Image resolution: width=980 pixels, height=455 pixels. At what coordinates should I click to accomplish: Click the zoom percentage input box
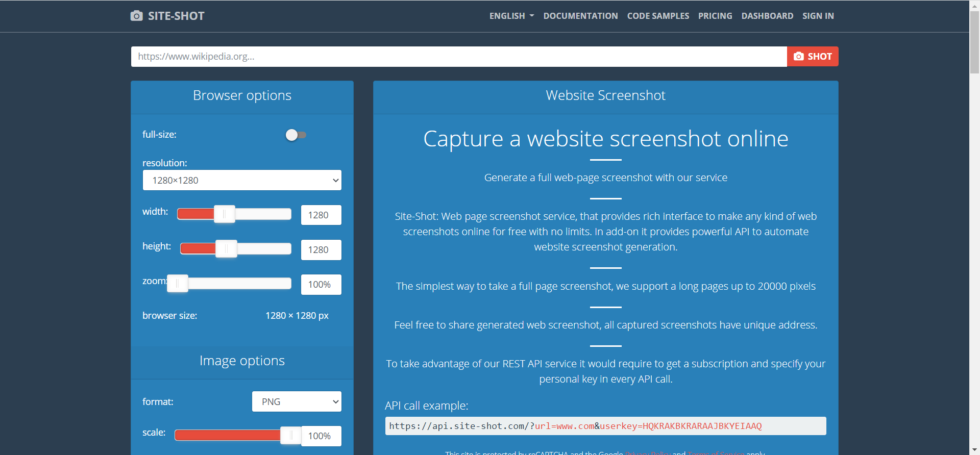pyautogui.click(x=321, y=285)
